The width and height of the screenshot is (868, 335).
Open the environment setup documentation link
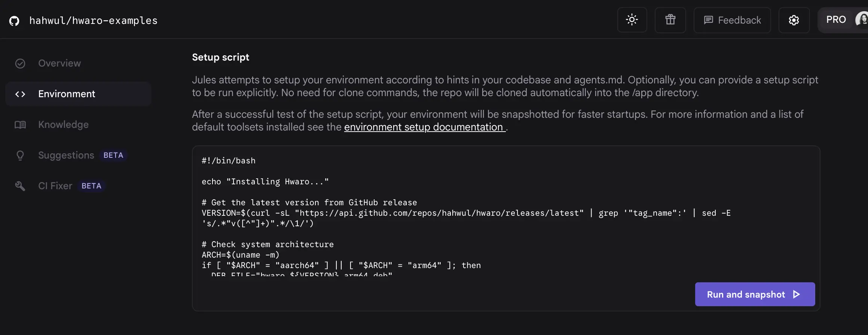[x=424, y=127]
